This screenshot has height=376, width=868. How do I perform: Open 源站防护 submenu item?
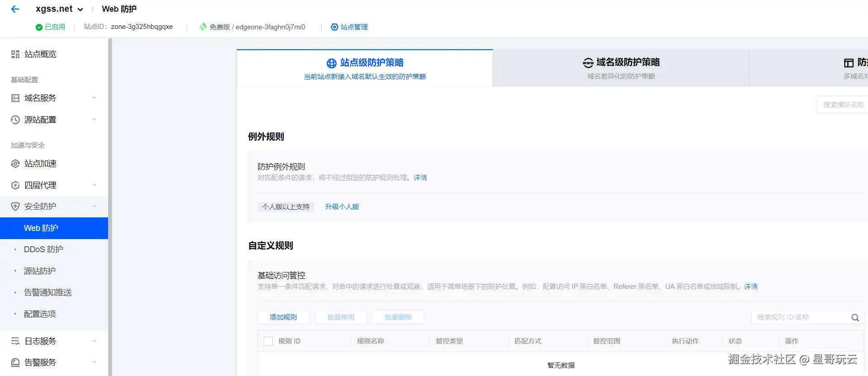click(40, 271)
